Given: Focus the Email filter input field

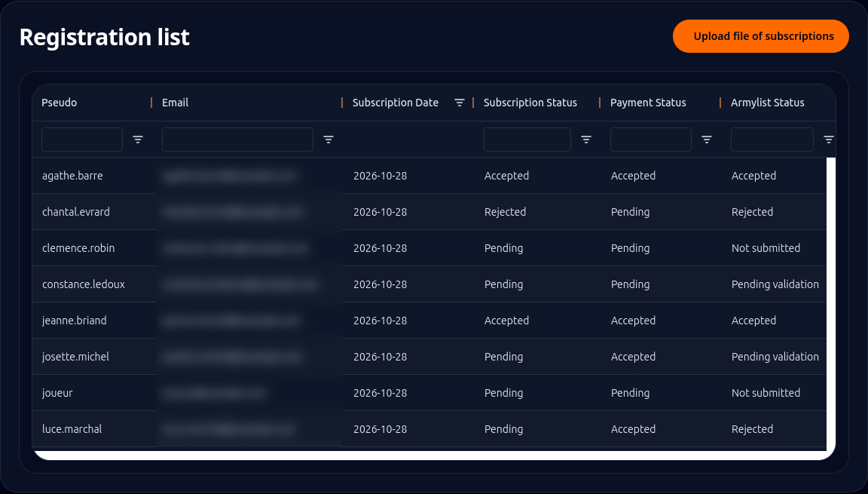Looking at the screenshot, I should (x=237, y=140).
